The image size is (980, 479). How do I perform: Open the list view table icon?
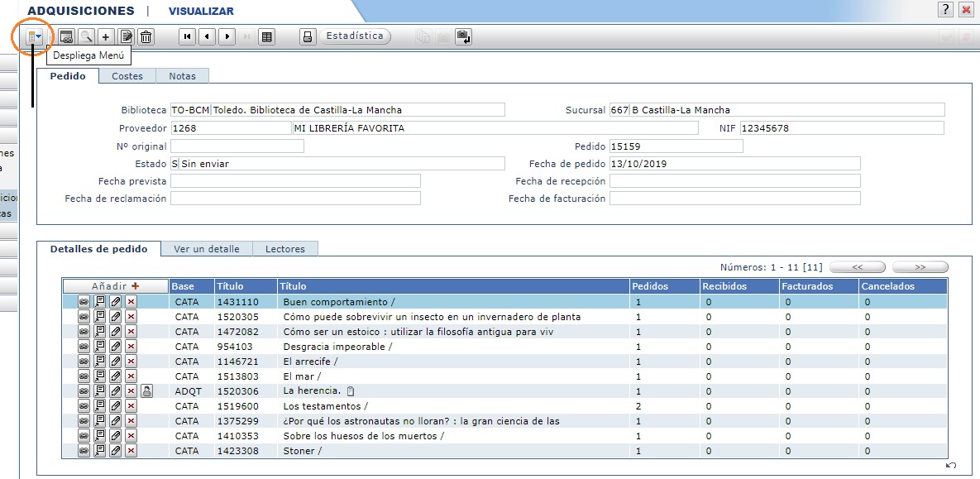point(266,36)
